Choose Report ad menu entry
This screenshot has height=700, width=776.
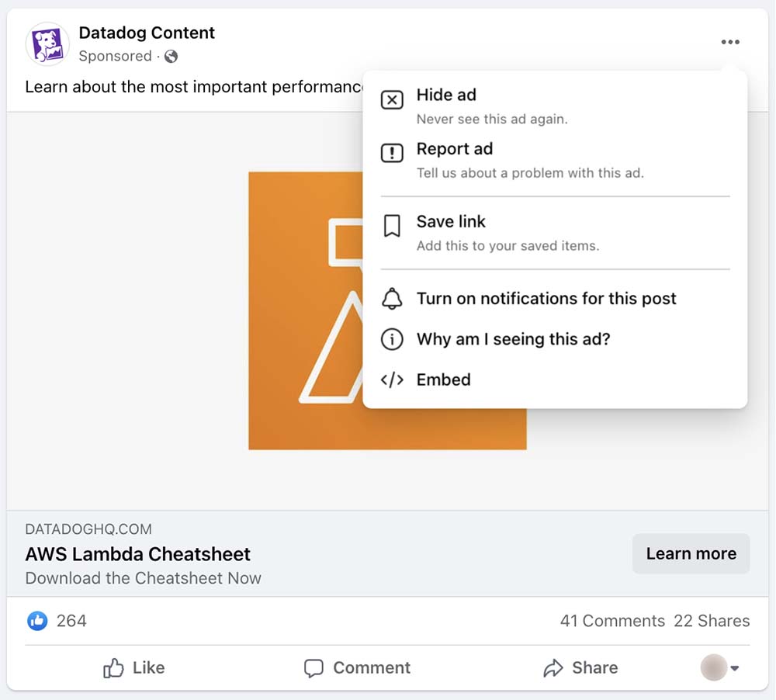[556, 160]
